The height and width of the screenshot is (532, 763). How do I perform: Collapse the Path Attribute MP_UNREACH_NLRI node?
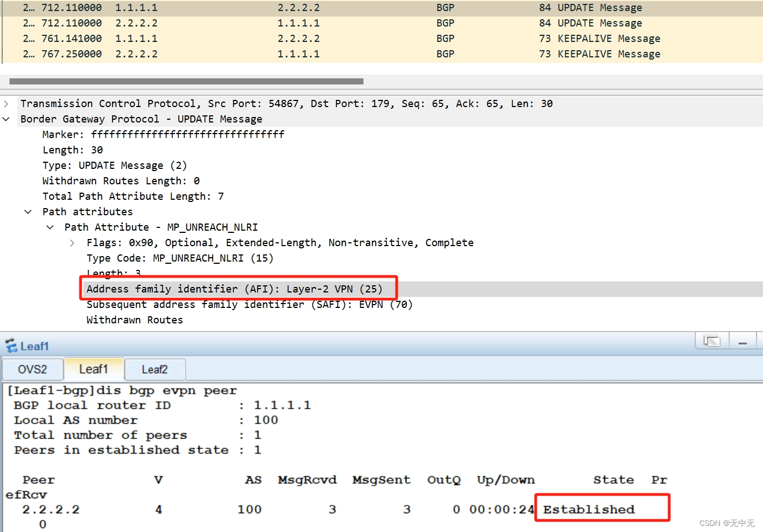pyautogui.click(x=50, y=227)
